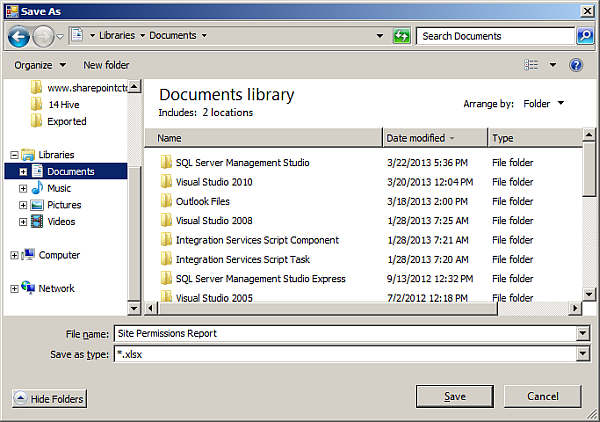
Task: Click the Cancel button
Action: tap(542, 396)
